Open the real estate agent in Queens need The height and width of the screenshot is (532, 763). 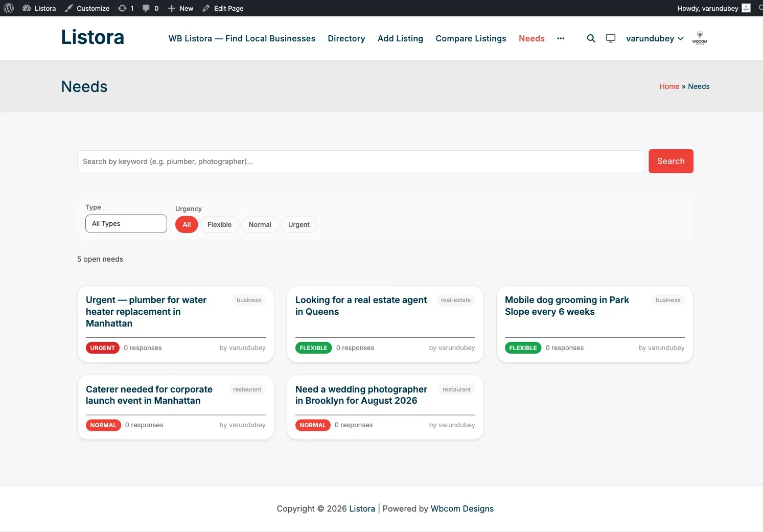point(361,306)
